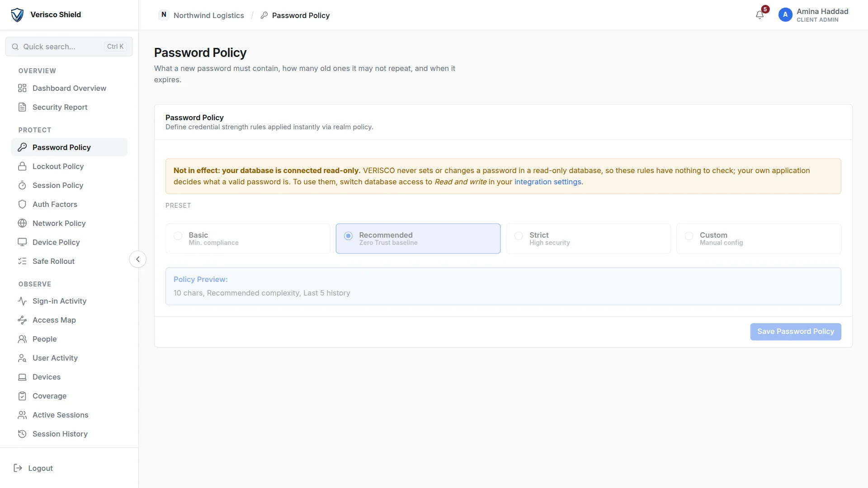Open Devices in the sidebar
This screenshot has width=868, height=488.
coord(69,377)
